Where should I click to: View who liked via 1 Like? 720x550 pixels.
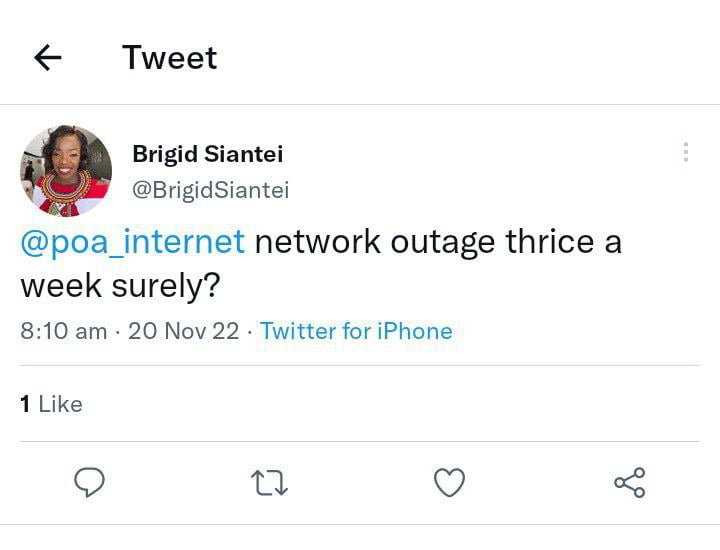pos(51,404)
